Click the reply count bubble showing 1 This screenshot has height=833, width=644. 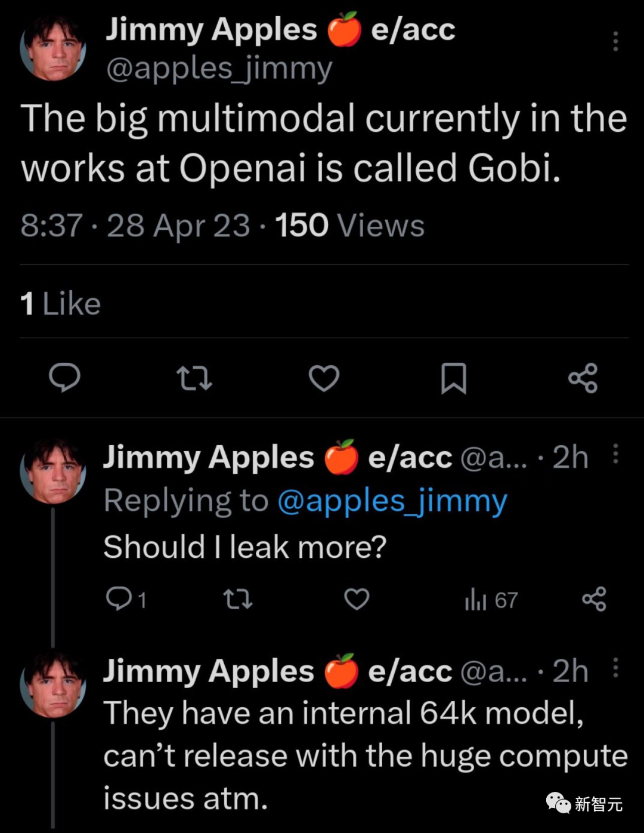(126, 600)
